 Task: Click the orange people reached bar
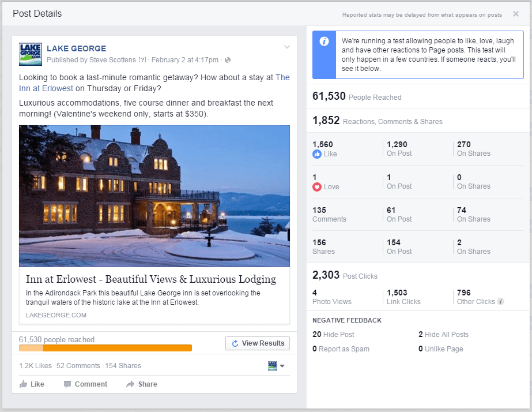click(105, 348)
